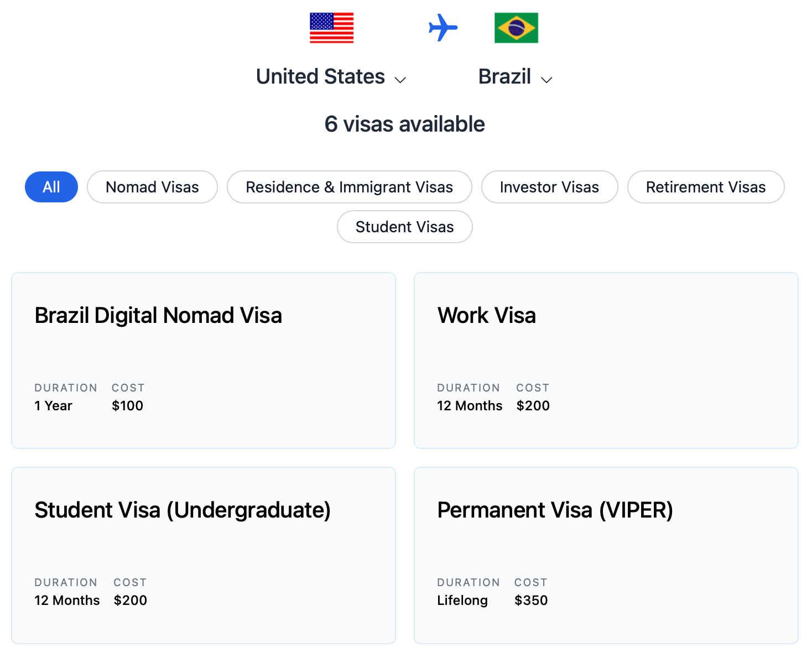The height and width of the screenshot is (658, 812).
Task: Open the Brazil Digital Nomad Visa card
Action: click(x=204, y=361)
